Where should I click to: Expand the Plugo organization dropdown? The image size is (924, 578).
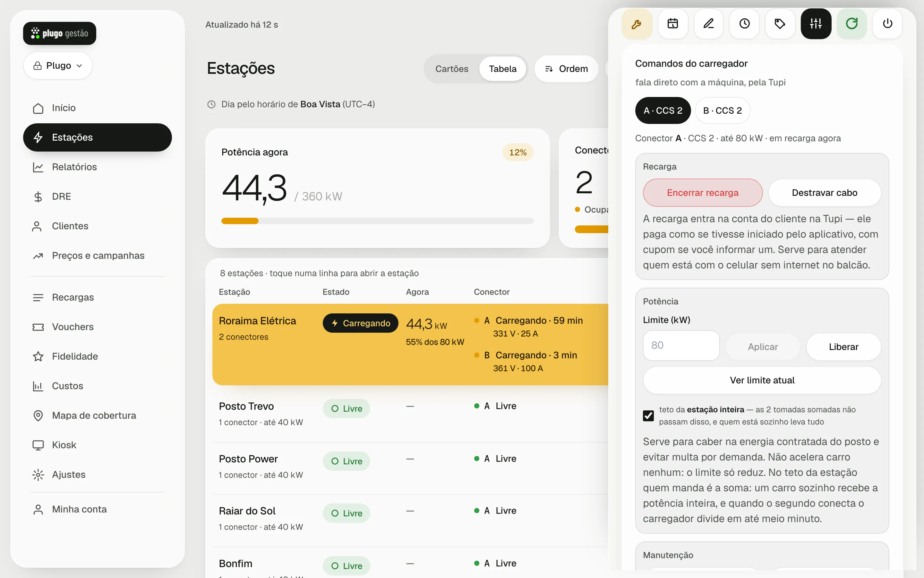58,66
